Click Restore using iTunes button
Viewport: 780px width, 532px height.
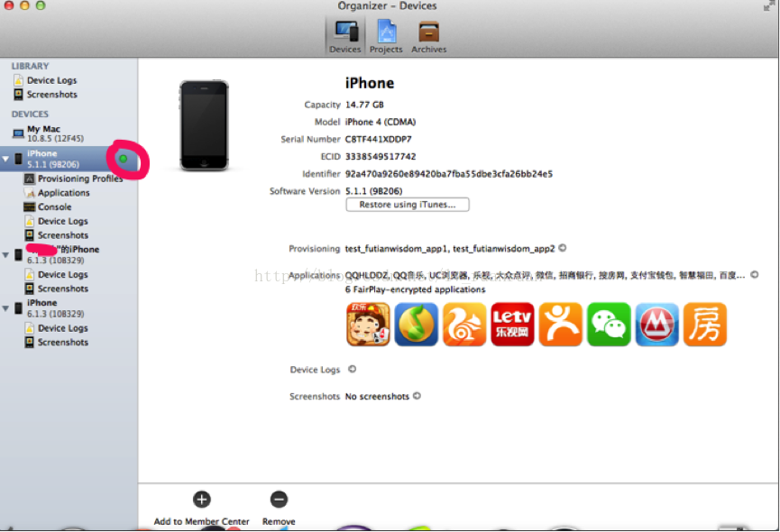408,205
